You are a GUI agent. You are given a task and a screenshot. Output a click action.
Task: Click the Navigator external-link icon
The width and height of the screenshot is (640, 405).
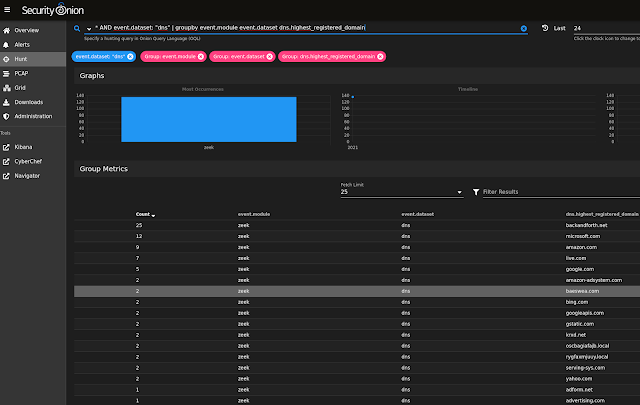(6, 176)
